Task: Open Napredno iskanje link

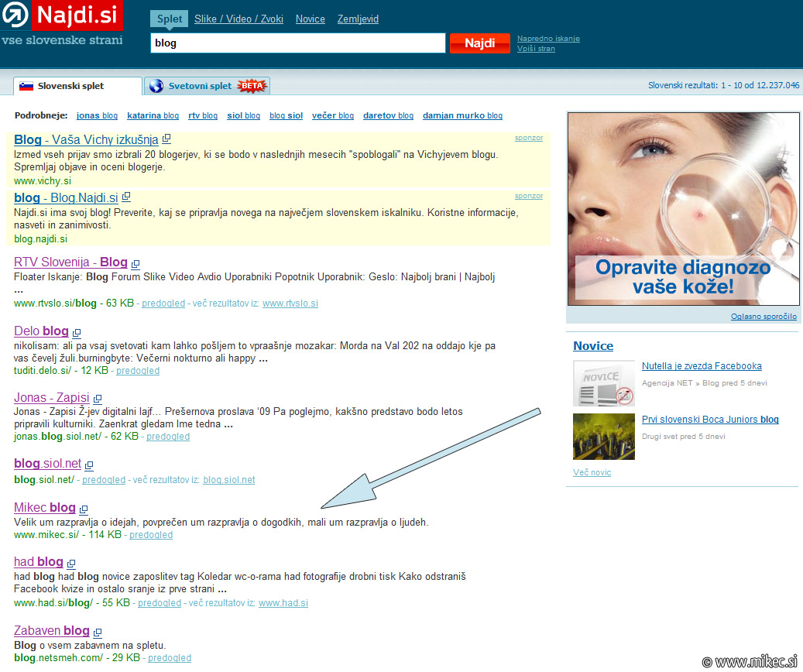Action: [x=548, y=39]
